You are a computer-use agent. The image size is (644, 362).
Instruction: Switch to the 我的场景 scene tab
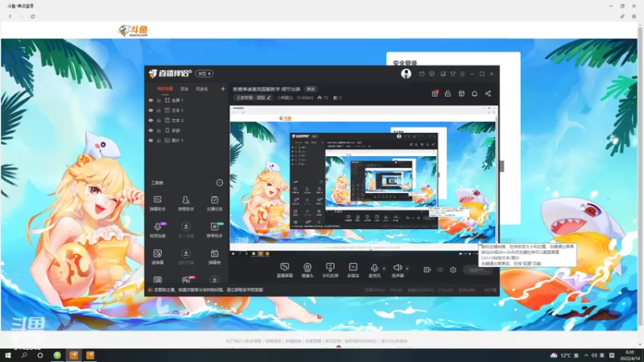[165, 89]
